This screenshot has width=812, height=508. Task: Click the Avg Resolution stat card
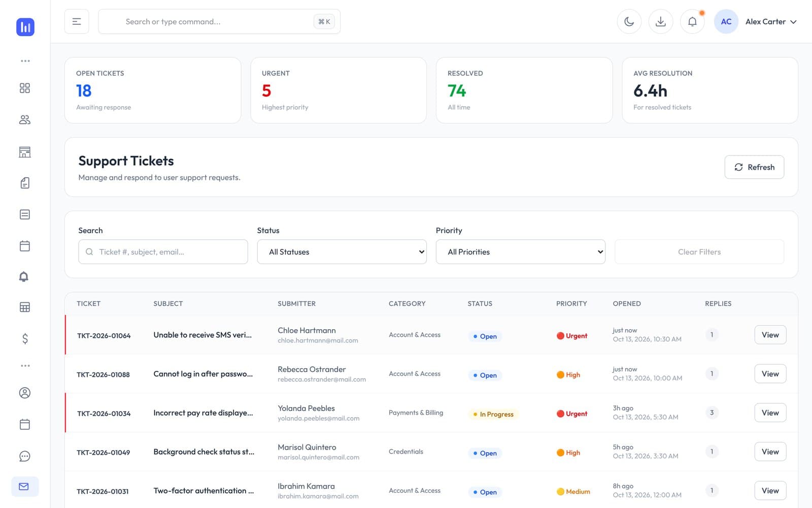[x=710, y=90]
